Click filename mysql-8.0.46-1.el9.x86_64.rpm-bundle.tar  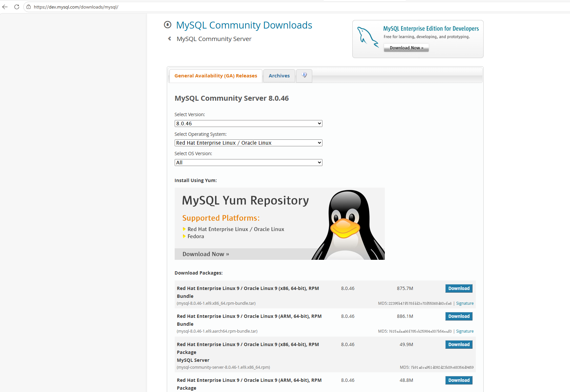pos(216,303)
